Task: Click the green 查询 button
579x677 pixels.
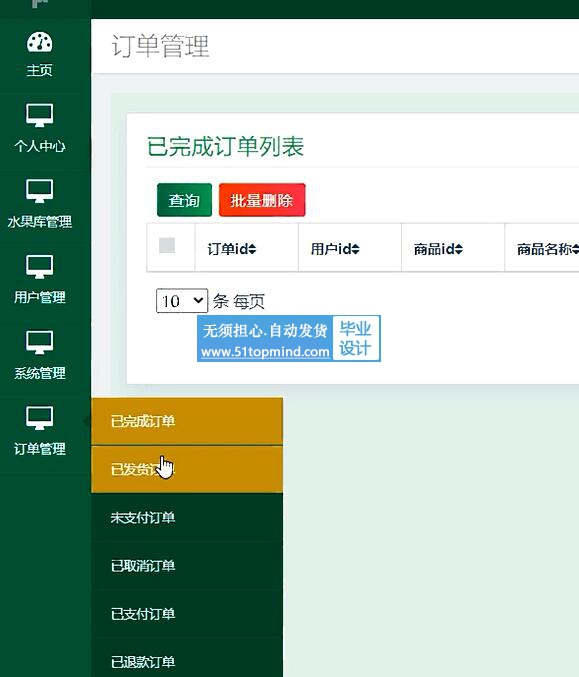Action: coord(184,200)
